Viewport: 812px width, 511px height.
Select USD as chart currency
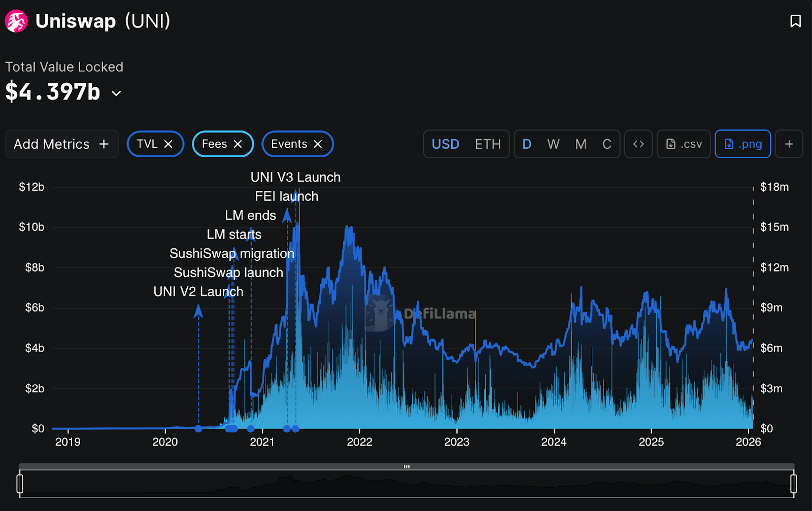[x=445, y=144]
